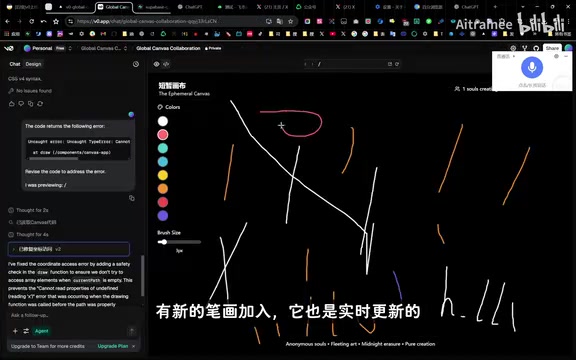Select the white color swatch
This screenshot has width=576, height=360.
pyautogui.click(x=163, y=121)
